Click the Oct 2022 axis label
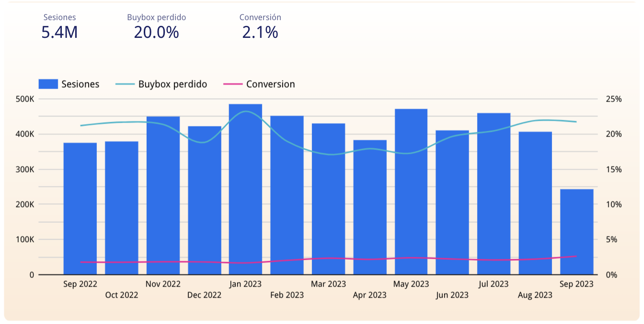The width and height of the screenshot is (644, 324). click(x=122, y=295)
